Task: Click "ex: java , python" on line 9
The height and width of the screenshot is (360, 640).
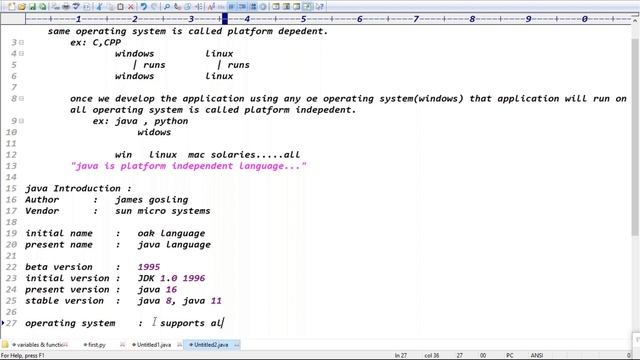Action: coord(140,121)
